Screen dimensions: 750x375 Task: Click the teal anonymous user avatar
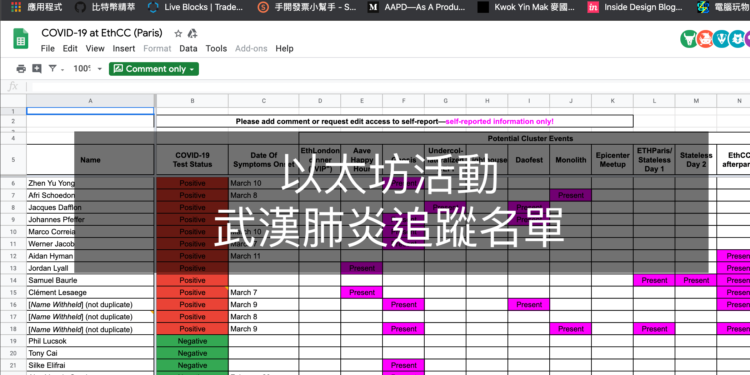(x=721, y=39)
